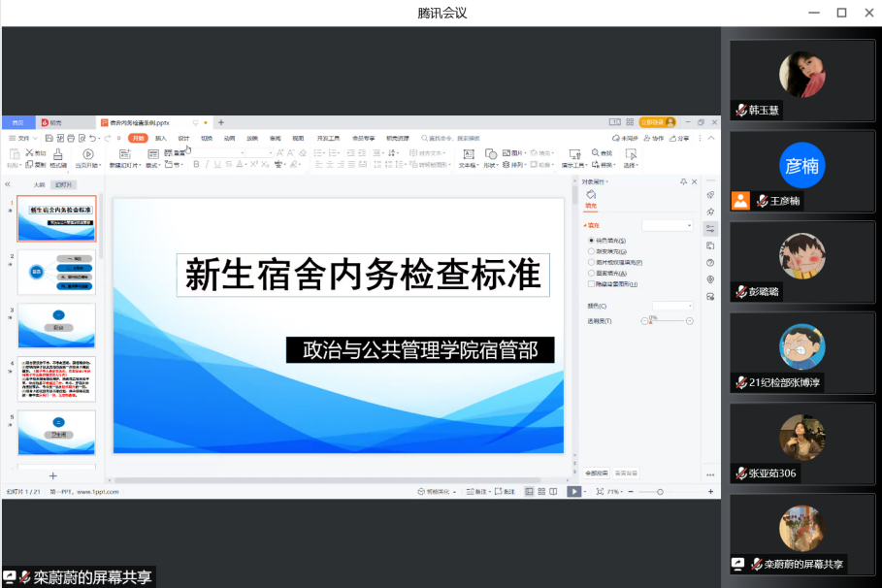The width and height of the screenshot is (882, 588).
Task: Open the fill preset dropdown in properties panel
Action: 668,225
